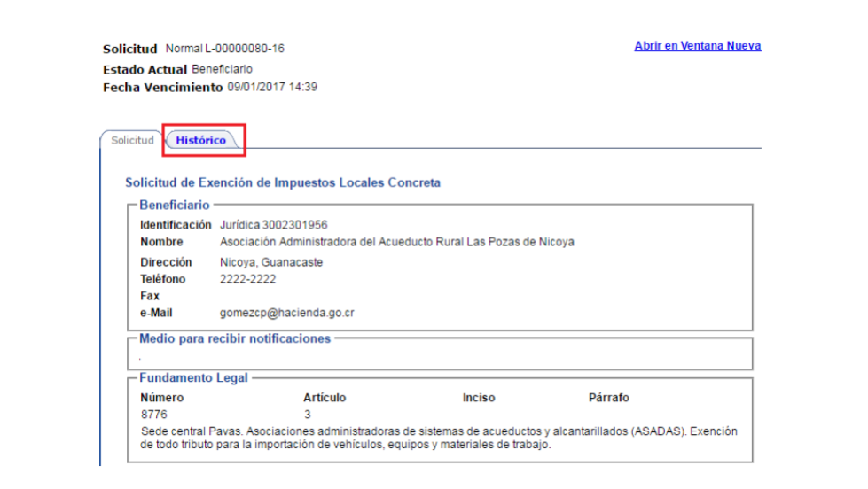Image resolution: width=868 pixels, height=489 pixels.
Task: Switch to the Histórico tab
Action: (201, 141)
